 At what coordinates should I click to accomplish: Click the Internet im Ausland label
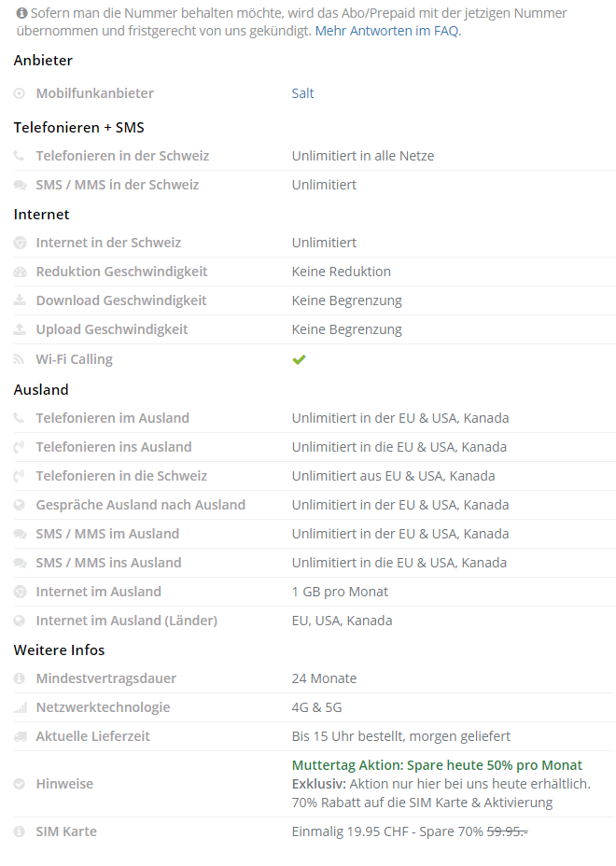pyautogui.click(x=98, y=592)
